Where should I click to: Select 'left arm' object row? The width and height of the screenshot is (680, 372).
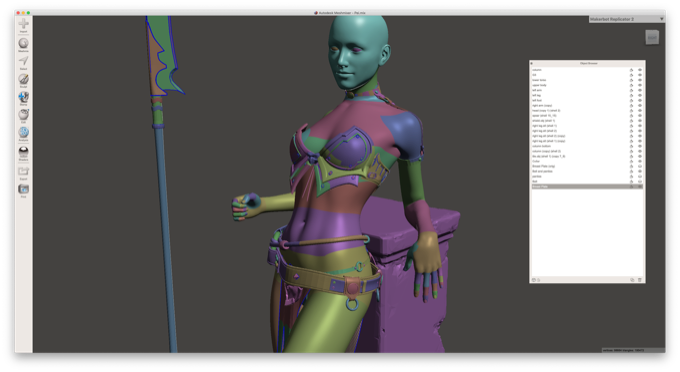[587, 90]
